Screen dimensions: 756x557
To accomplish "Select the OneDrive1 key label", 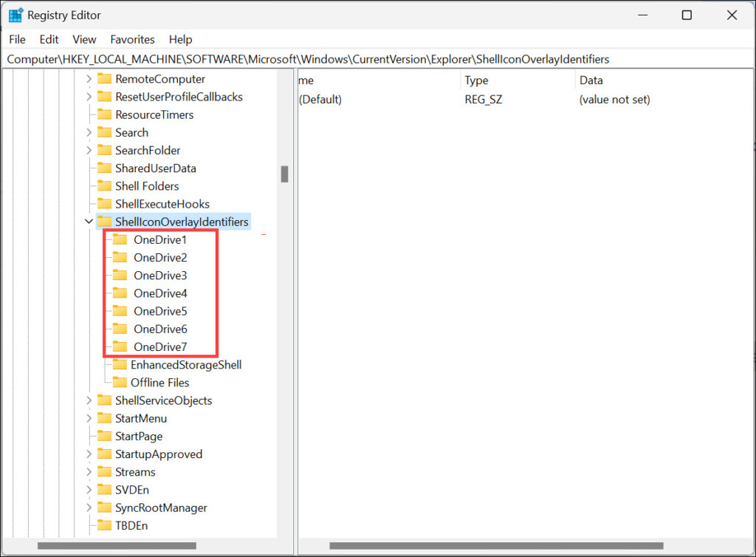I will coord(160,239).
